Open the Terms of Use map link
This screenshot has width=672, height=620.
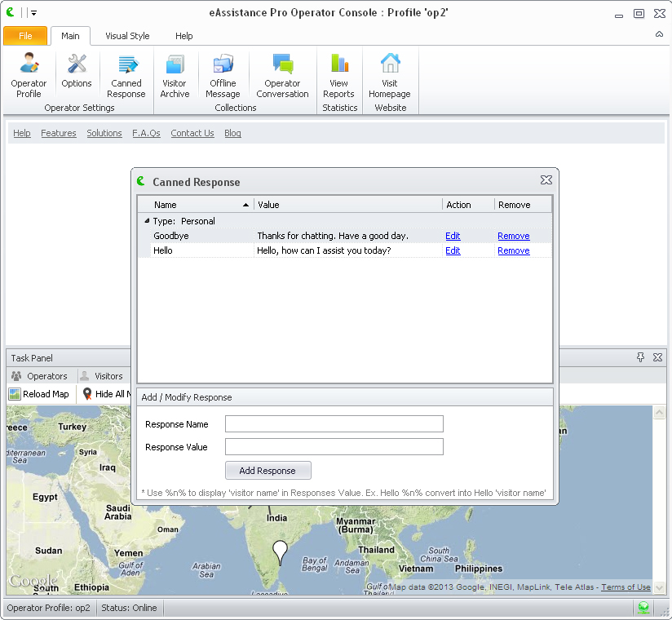626,587
